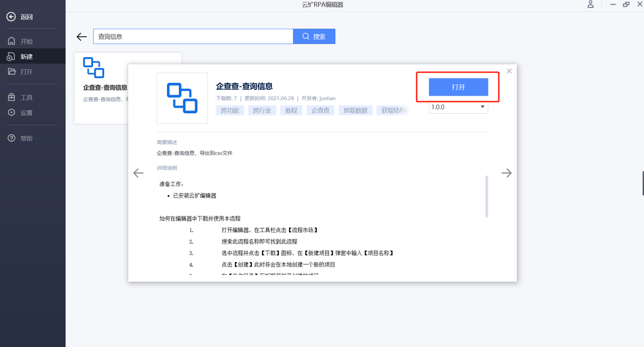644x347 pixels.
Task: Focus the search field containing 查询信息
Action: [x=193, y=37]
